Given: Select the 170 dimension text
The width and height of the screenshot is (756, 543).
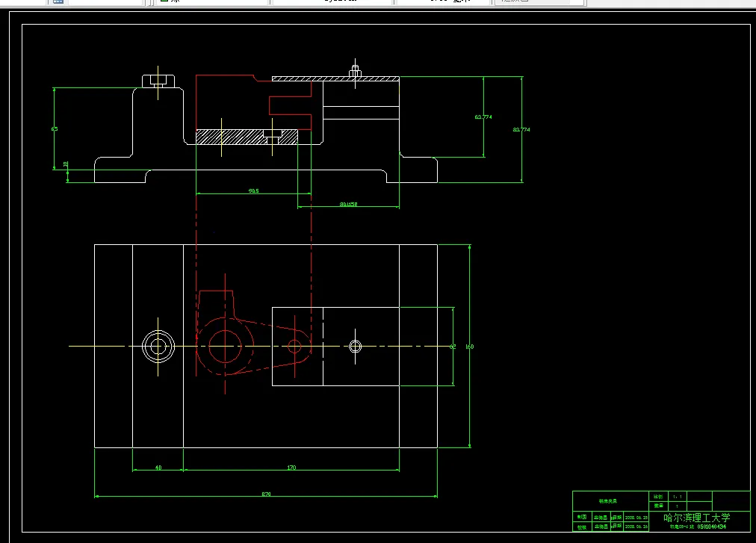Looking at the screenshot, I should click(x=291, y=468).
